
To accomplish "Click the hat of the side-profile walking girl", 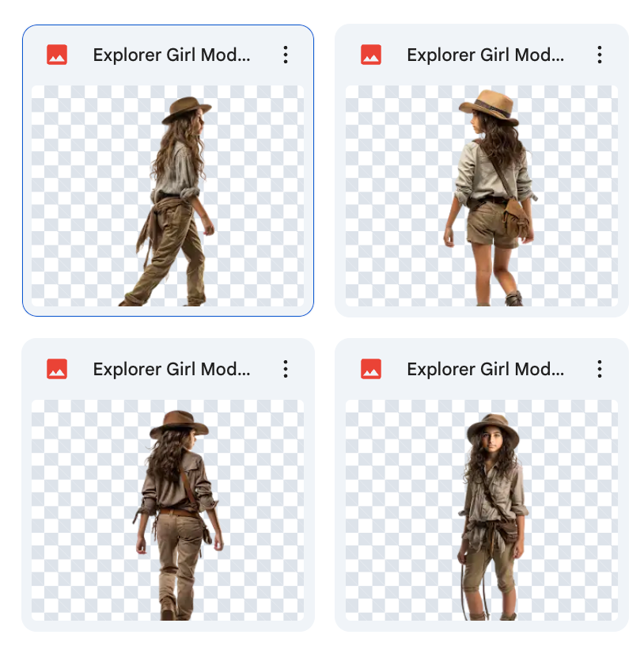I will (187, 109).
